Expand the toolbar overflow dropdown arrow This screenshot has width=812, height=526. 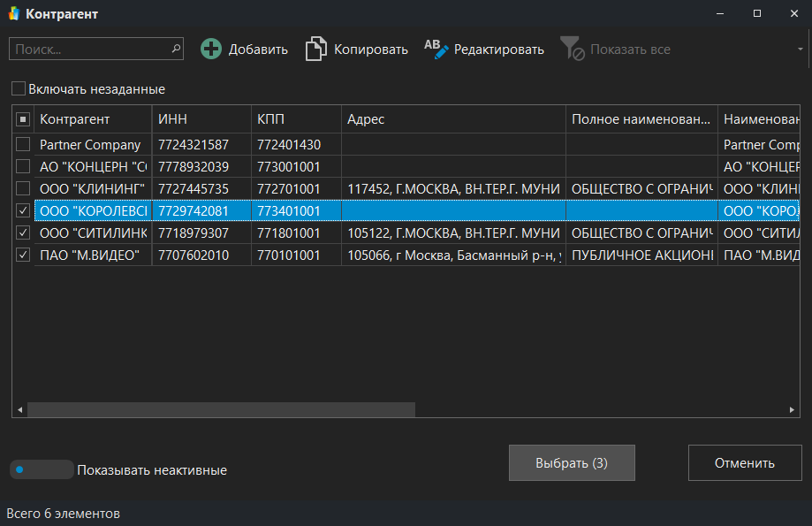pyautogui.click(x=801, y=50)
